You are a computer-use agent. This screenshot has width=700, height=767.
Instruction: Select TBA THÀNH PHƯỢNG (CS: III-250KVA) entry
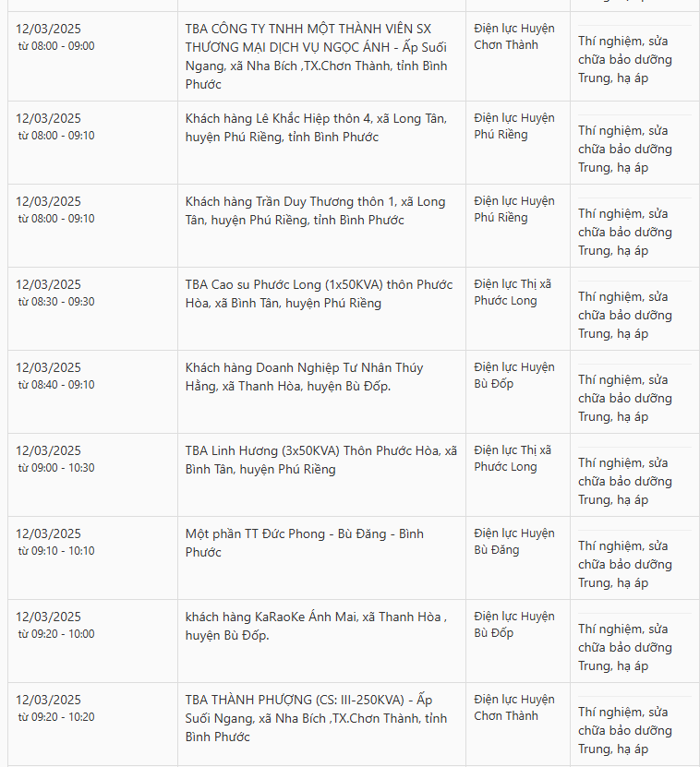point(316,719)
